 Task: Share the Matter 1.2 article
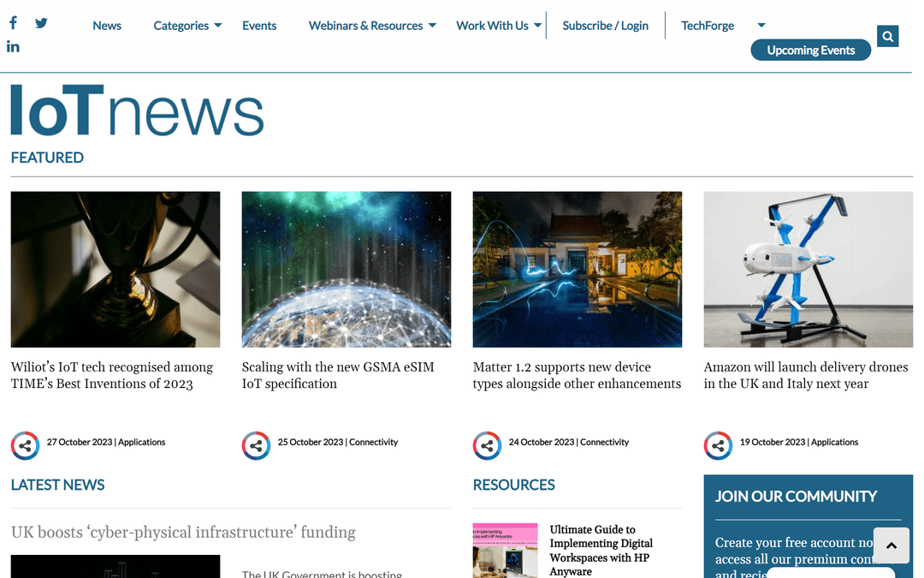tap(487, 446)
